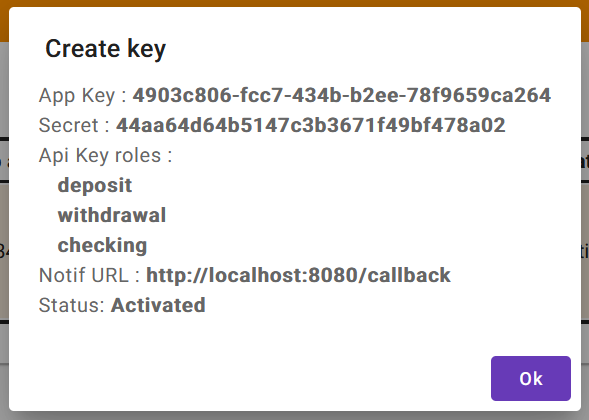
Task: Open the http://localhost:8080/callback URL
Action: click(x=298, y=275)
